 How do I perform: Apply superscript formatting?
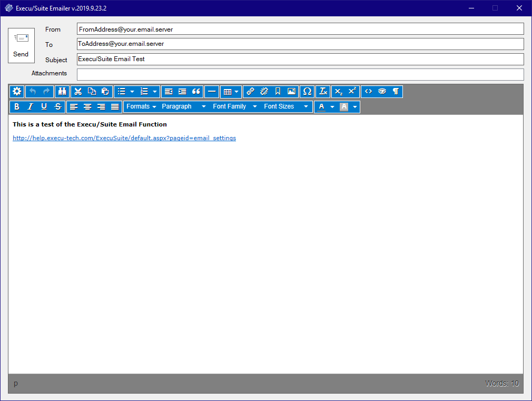352,91
